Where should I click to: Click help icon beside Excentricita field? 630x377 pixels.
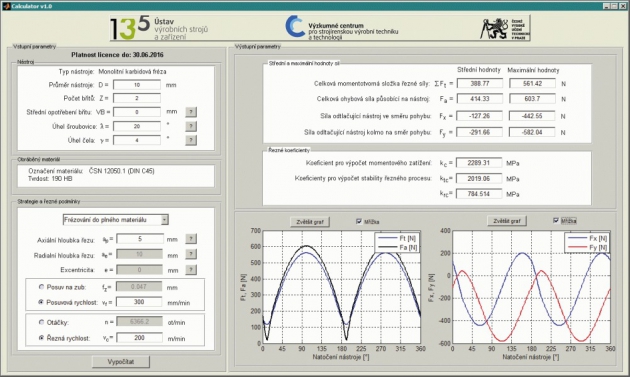191,270
